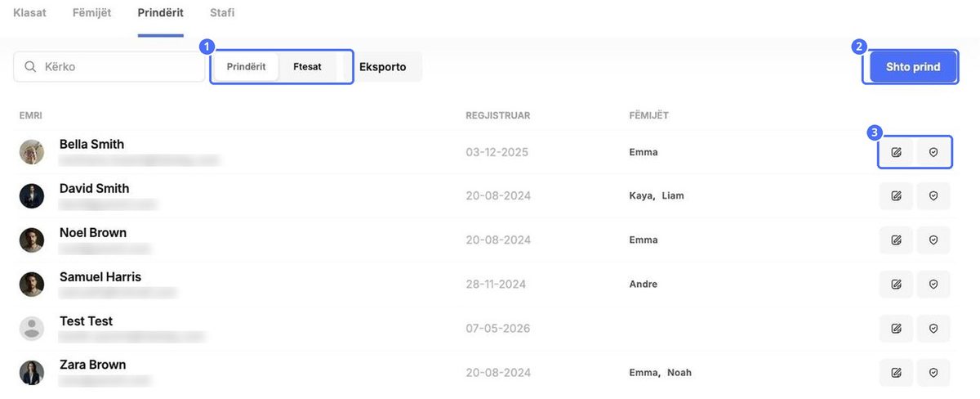Click the shield icon for Noel Brown
Viewport: 980px width, 399px height.
[933, 240]
